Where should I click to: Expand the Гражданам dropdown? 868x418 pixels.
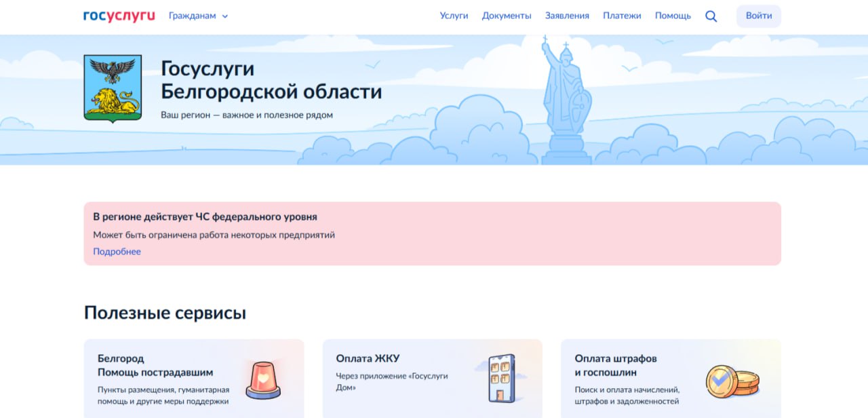click(x=192, y=16)
